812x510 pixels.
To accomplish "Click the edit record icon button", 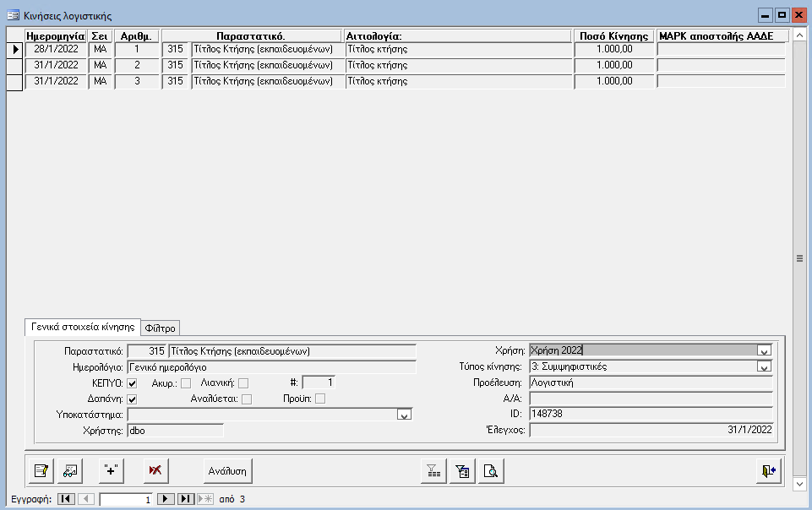I will pyautogui.click(x=41, y=470).
